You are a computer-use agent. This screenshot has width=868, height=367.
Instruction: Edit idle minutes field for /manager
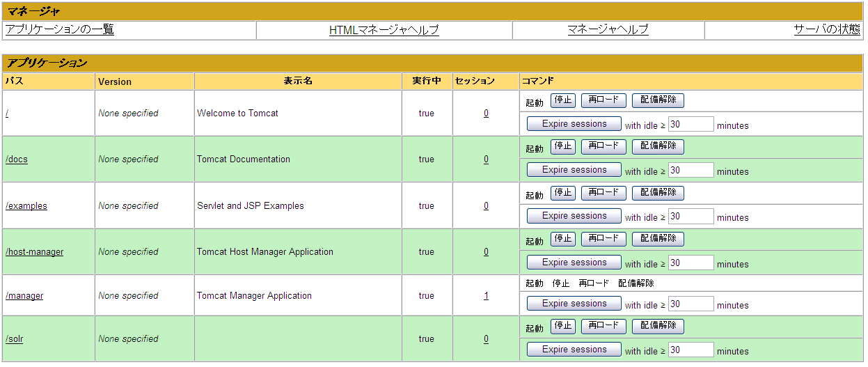point(691,304)
